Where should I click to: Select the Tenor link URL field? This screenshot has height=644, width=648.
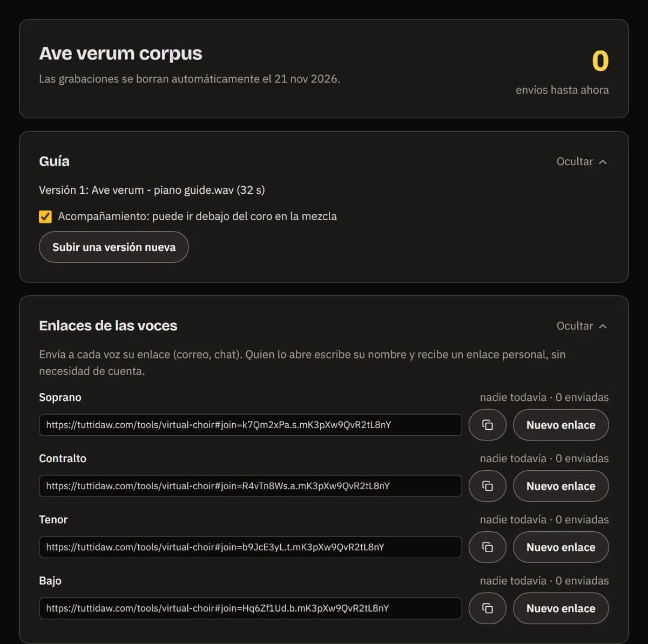pos(250,547)
